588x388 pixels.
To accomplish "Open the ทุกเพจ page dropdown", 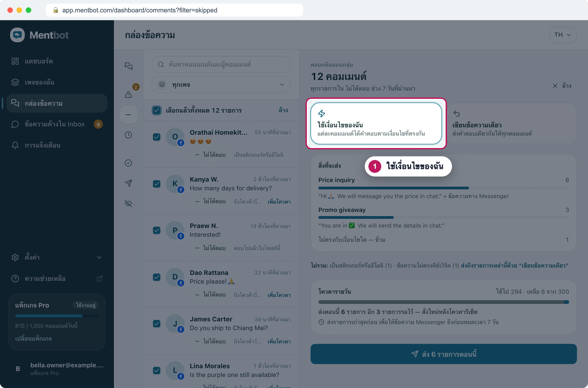I will click(x=221, y=85).
